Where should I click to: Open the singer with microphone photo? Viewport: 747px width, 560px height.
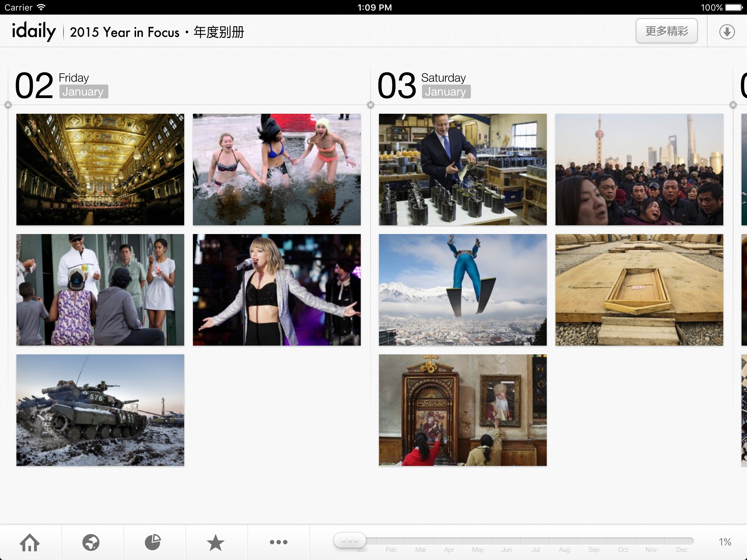tap(276, 290)
